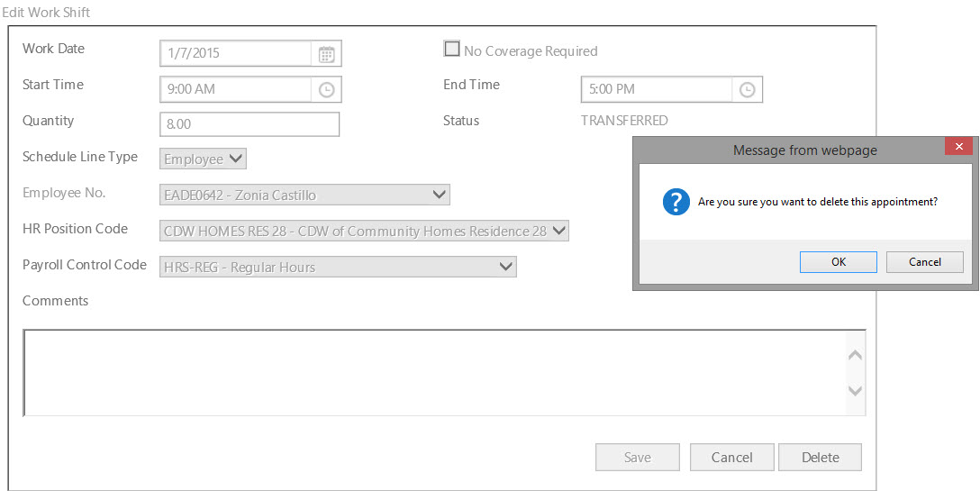Confirm deletion with the OK button
The width and height of the screenshot is (980, 491).
click(838, 262)
